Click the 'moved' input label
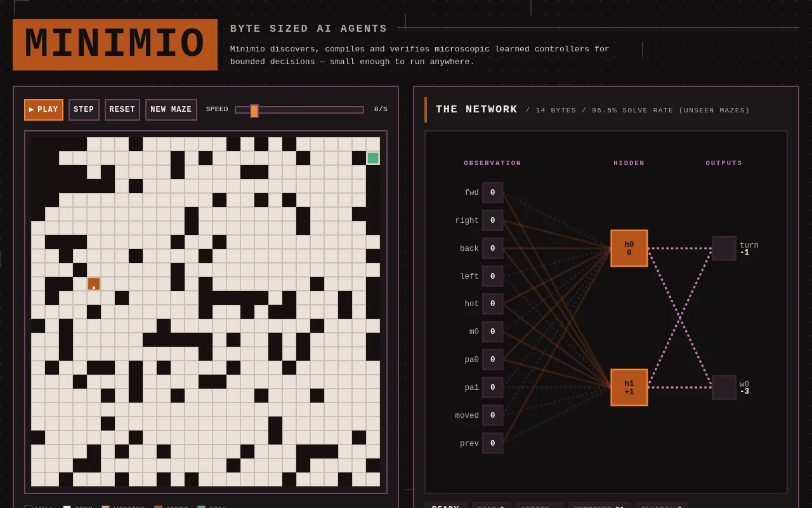This screenshot has height=508, width=812. [467, 415]
